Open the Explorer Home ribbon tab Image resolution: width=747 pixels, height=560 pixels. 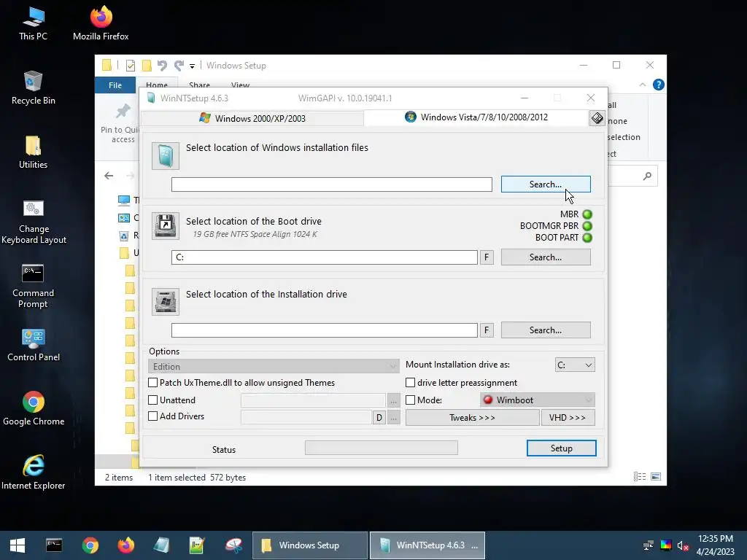point(157,84)
